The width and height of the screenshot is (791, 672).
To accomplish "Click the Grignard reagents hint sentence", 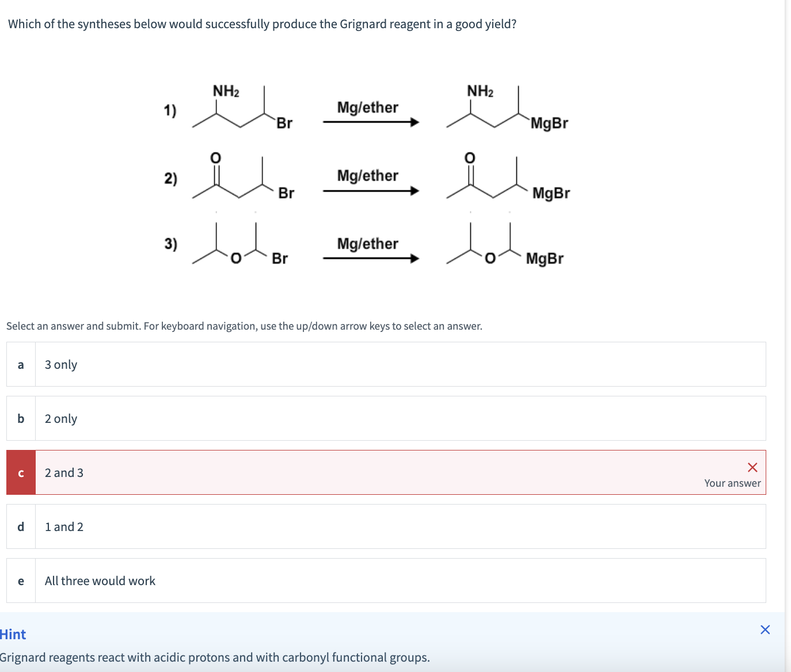I will (215, 657).
